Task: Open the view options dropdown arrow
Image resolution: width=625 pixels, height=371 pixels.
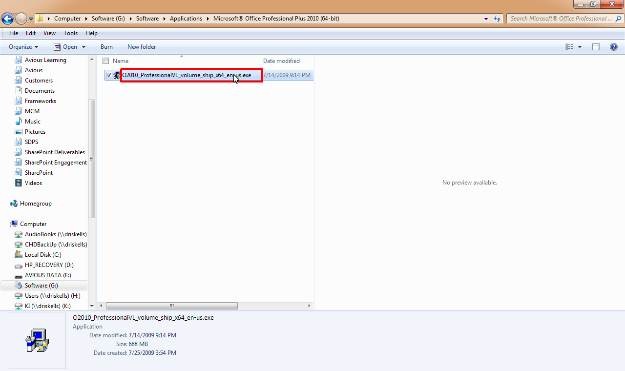Action: pos(580,47)
